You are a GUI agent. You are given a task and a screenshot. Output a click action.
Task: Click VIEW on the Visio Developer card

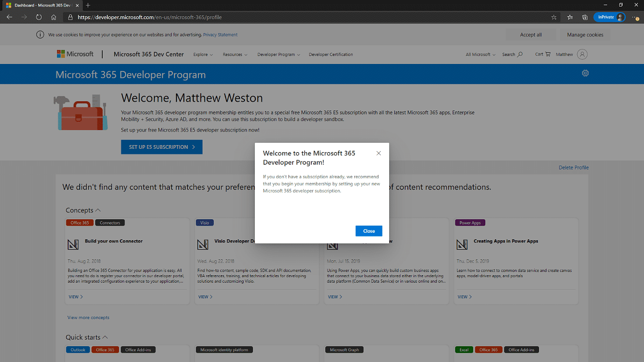pyautogui.click(x=205, y=297)
